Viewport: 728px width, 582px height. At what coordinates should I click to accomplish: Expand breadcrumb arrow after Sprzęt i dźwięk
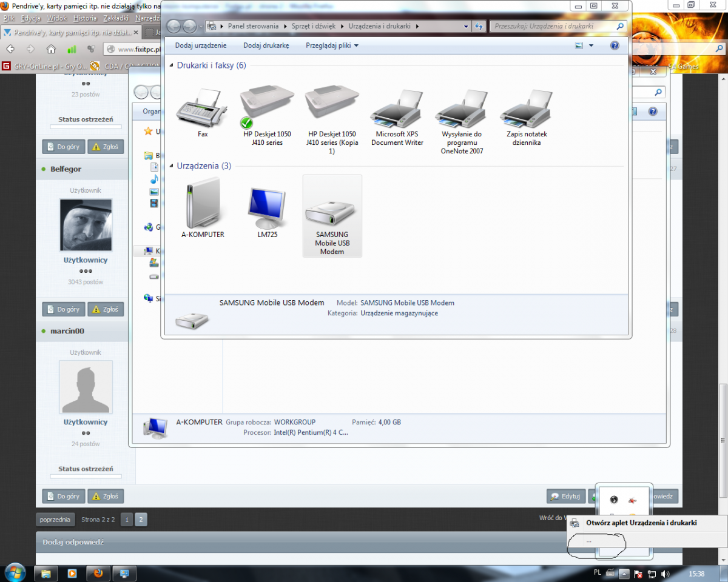[343, 27]
